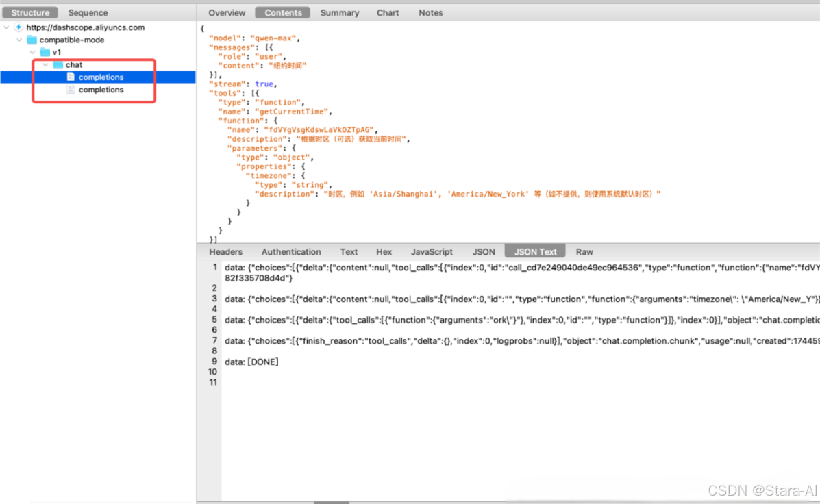Click the v1 folder icon
Viewport: 820px width, 504px height.
45,52
